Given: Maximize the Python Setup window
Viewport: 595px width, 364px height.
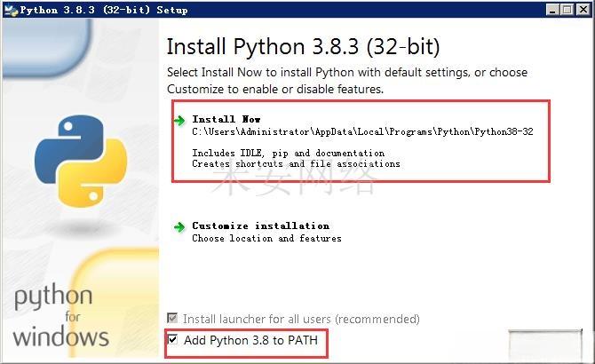Looking at the screenshot, I should pos(567,10).
